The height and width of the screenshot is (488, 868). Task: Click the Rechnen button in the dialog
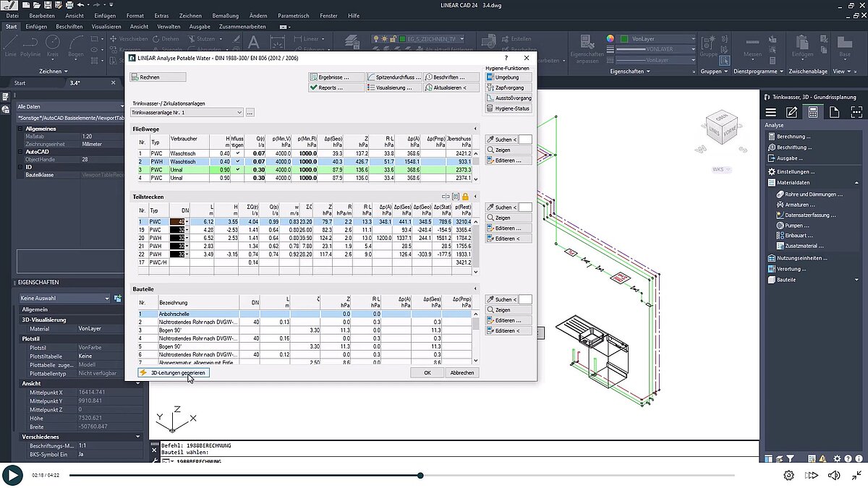158,77
